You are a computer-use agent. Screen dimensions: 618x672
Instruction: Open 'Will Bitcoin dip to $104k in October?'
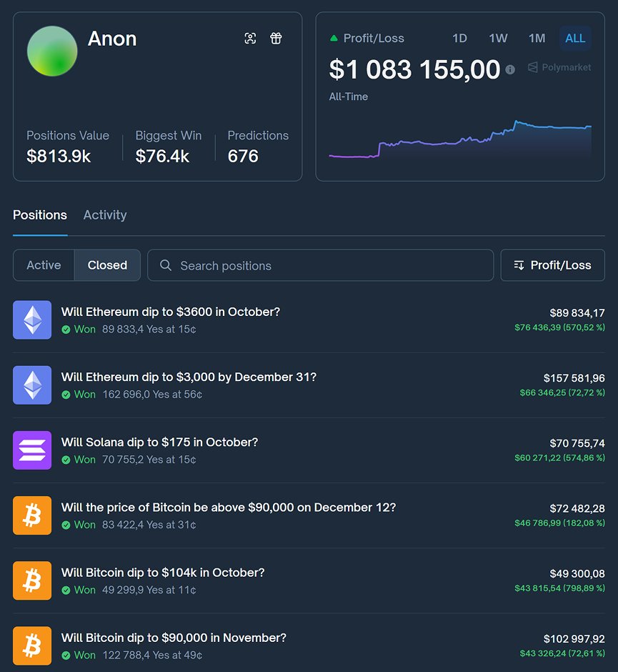pyautogui.click(x=163, y=572)
